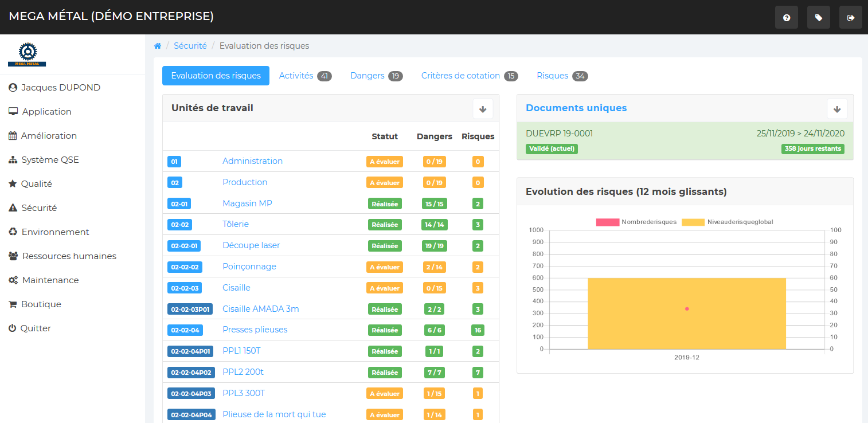Screen dimensions: 868x423
Task: Open the Sécurité sidebar menu
Action: click(x=38, y=208)
